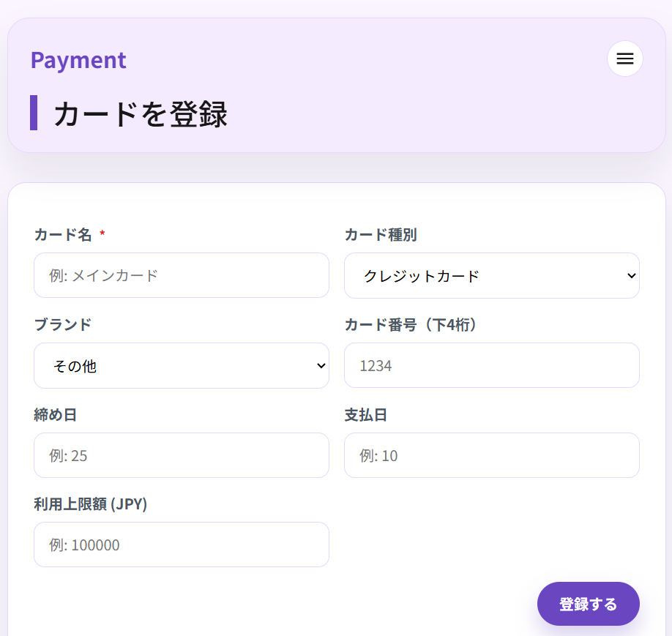Click the カード番号（下4桁）input field
Viewport: 672px width, 636px height.
pyautogui.click(x=491, y=365)
